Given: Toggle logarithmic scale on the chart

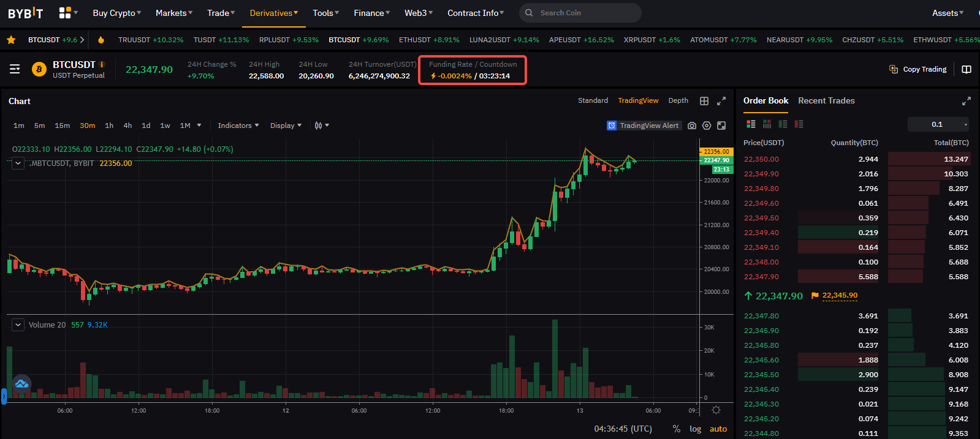Looking at the screenshot, I should 695,429.
